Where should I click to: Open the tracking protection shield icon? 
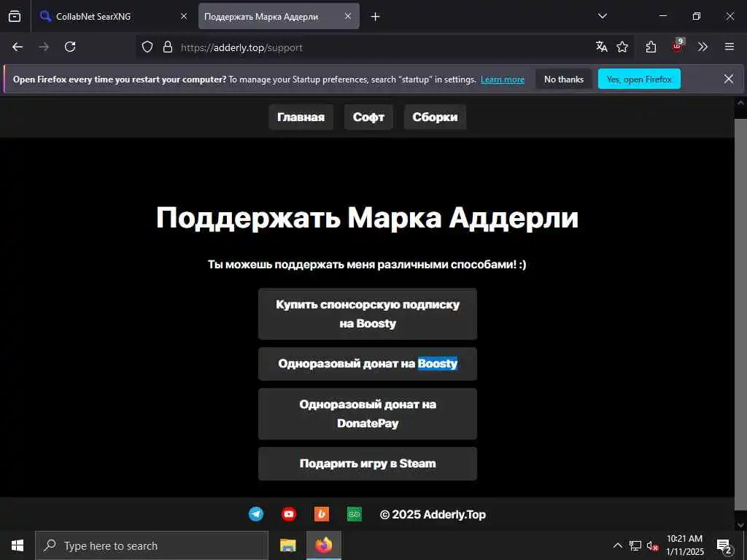pos(147,47)
